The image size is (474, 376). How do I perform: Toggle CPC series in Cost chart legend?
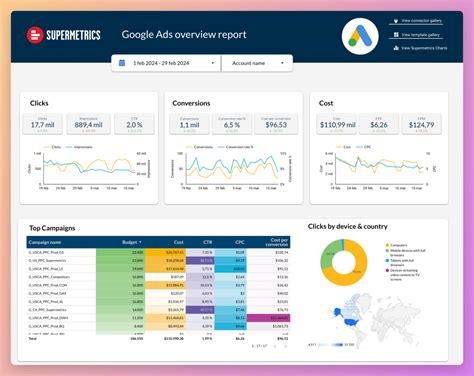(364, 147)
